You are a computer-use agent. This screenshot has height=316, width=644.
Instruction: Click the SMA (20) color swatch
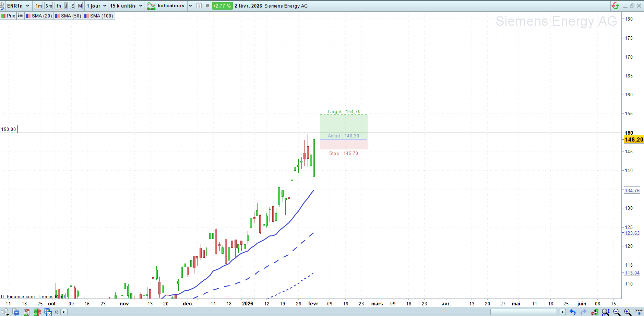(28, 16)
